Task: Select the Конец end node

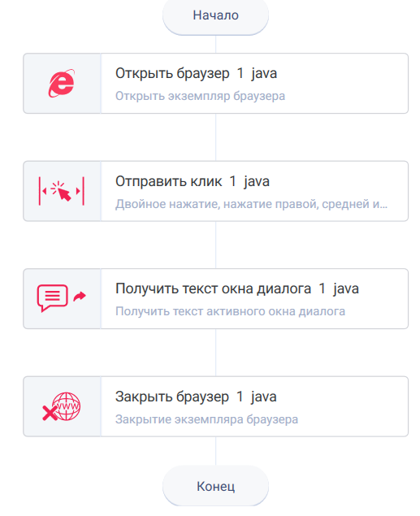Action: 216,486
